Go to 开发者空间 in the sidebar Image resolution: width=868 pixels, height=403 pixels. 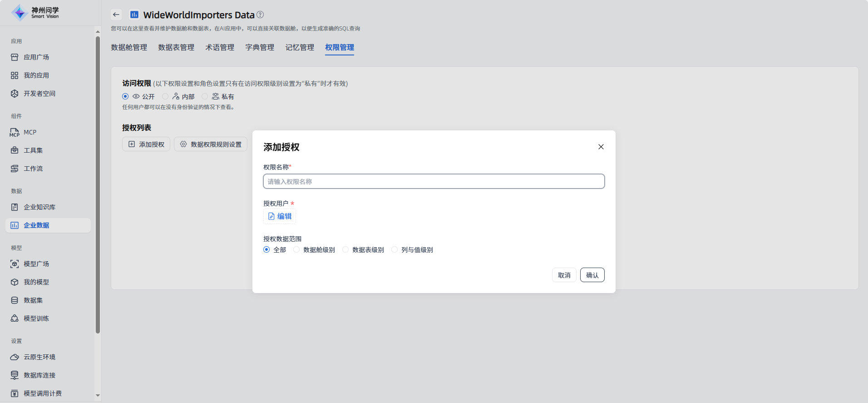pyautogui.click(x=39, y=94)
